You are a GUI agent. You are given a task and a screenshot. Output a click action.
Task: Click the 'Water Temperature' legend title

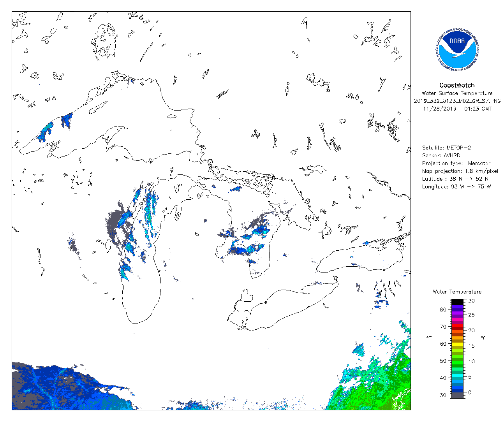coord(457,292)
